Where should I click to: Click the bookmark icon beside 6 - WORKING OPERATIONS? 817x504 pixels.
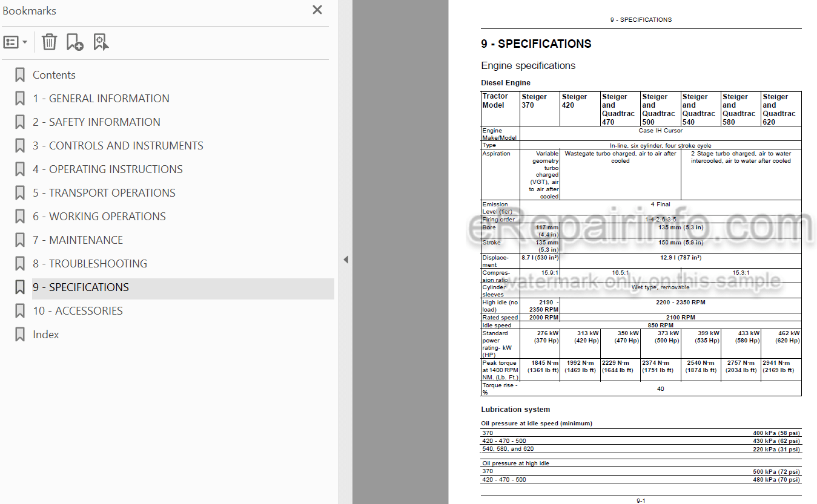(20, 217)
